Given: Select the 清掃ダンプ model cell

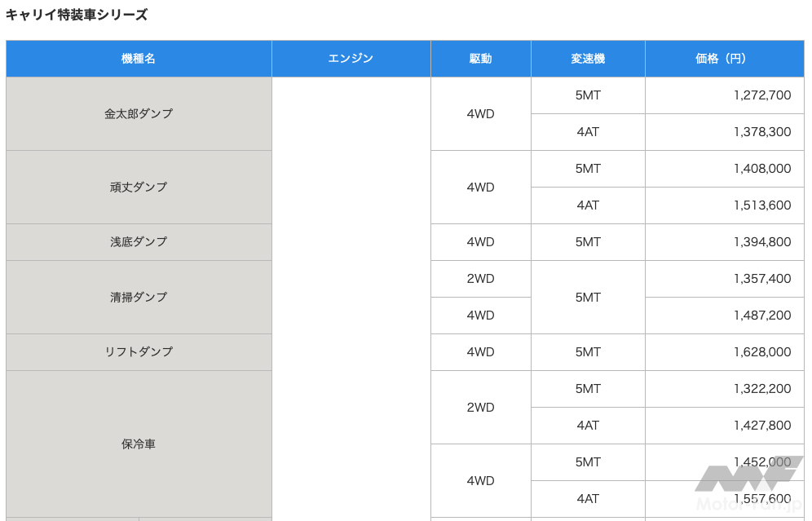Looking at the screenshot, I should (139, 298).
